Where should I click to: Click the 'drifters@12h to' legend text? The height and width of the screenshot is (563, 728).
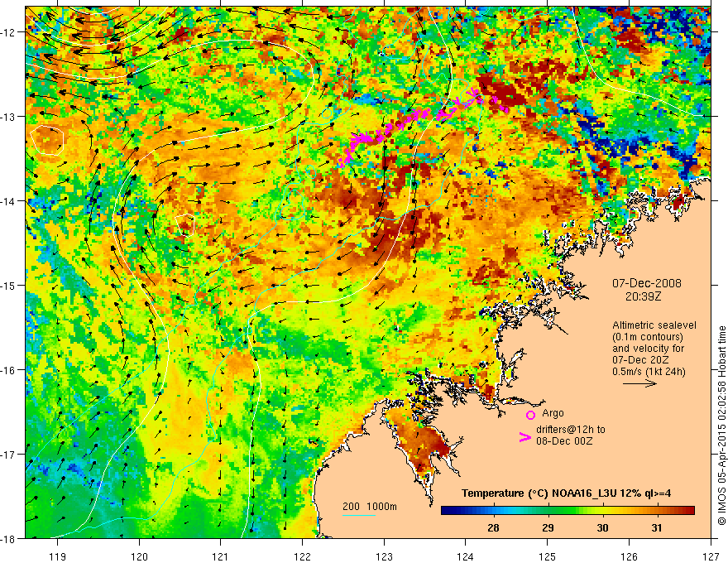[x=571, y=430]
